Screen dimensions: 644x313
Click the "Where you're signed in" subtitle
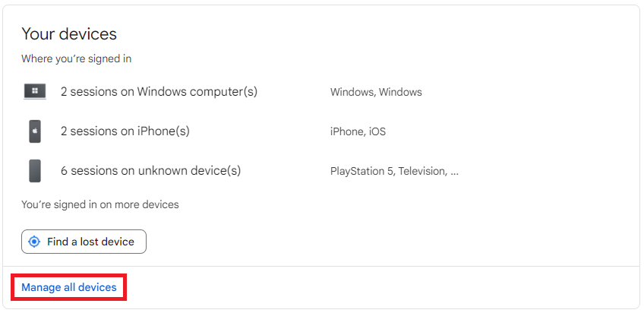[76, 58]
